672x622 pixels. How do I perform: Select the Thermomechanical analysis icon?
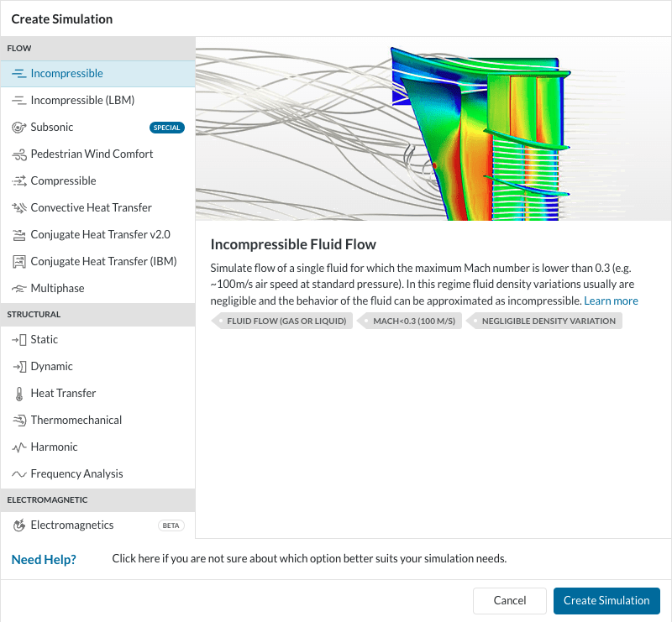[x=17, y=420]
